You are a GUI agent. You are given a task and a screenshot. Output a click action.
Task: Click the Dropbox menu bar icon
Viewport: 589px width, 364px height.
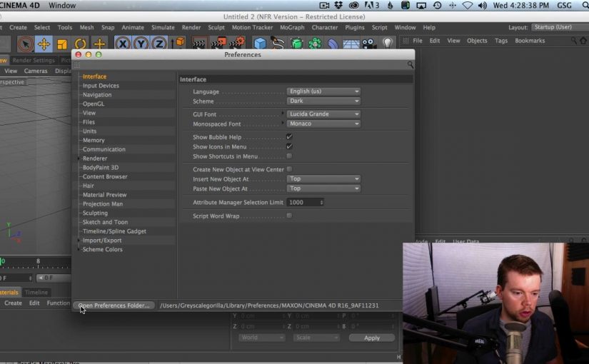pyautogui.click(x=338, y=5)
